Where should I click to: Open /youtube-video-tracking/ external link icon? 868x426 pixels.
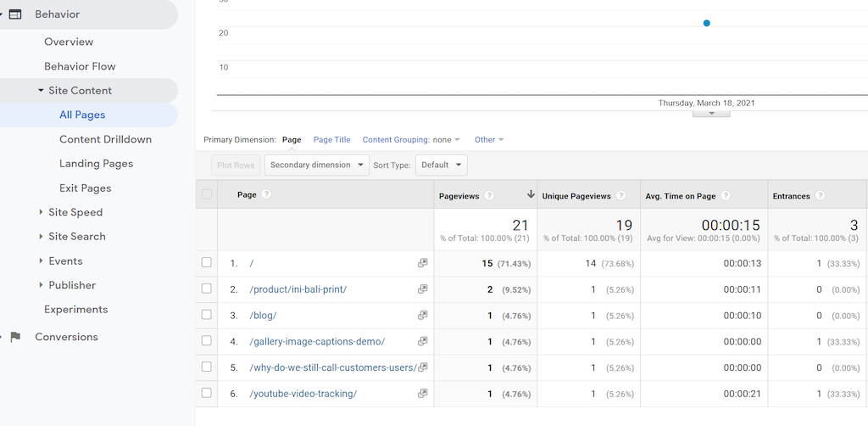click(422, 394)
